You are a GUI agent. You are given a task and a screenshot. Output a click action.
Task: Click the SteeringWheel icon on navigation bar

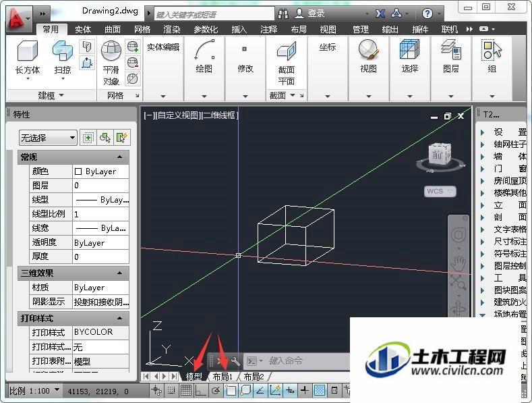click(x=459, y=235)
